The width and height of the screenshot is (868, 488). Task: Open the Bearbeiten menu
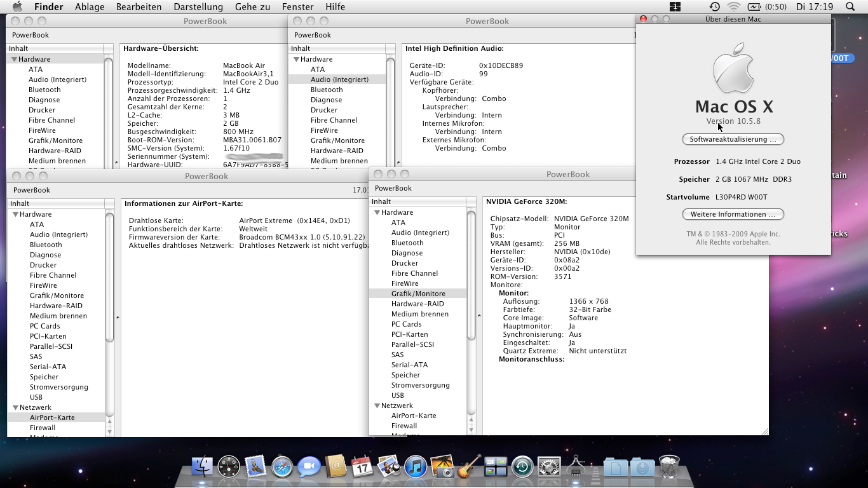(x=139, y=7)
